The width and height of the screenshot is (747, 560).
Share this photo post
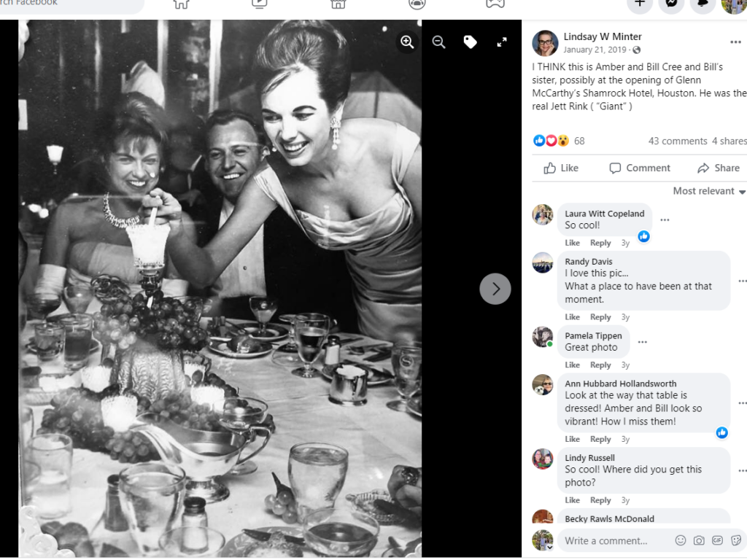(x=719, y=168)
